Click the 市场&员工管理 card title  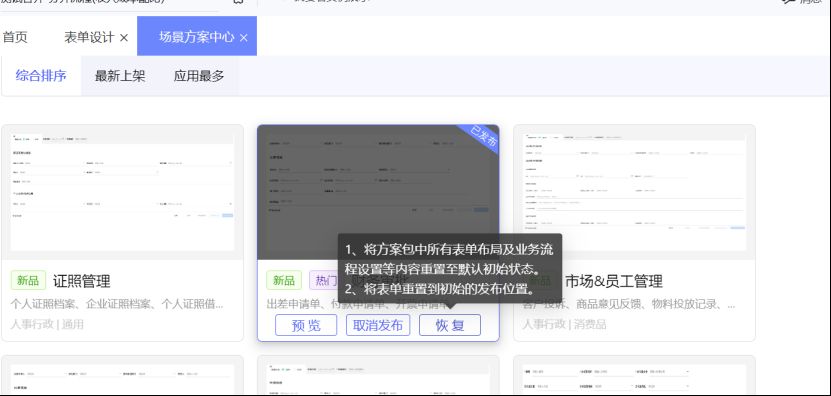(614, 281)
